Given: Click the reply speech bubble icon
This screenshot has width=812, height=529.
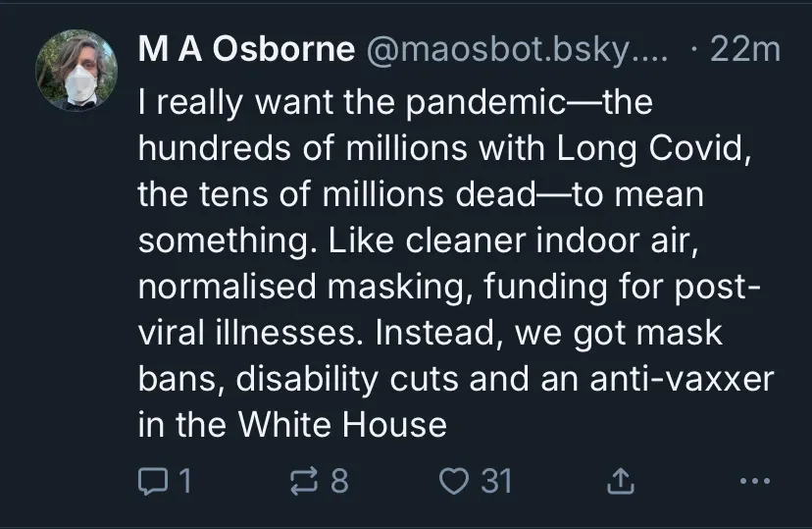Looking at the screenshot, I should pyautogui.click(x=152, y=480).
